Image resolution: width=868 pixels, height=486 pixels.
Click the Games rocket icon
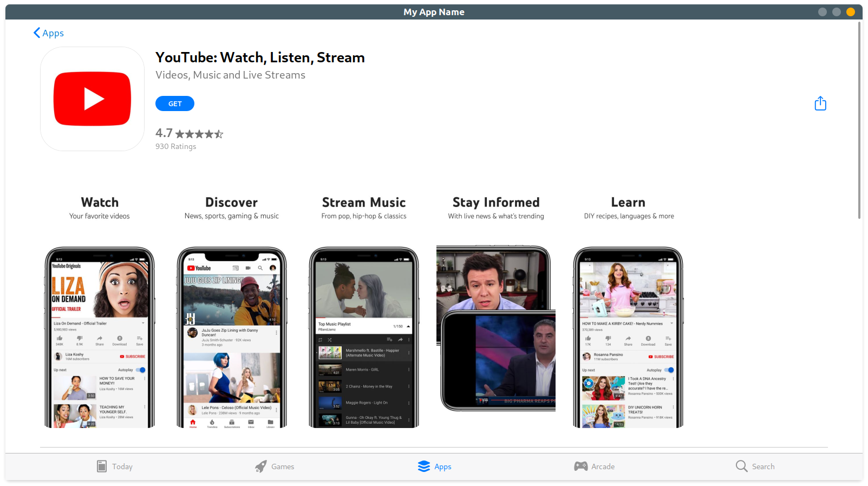click(261, 466)
